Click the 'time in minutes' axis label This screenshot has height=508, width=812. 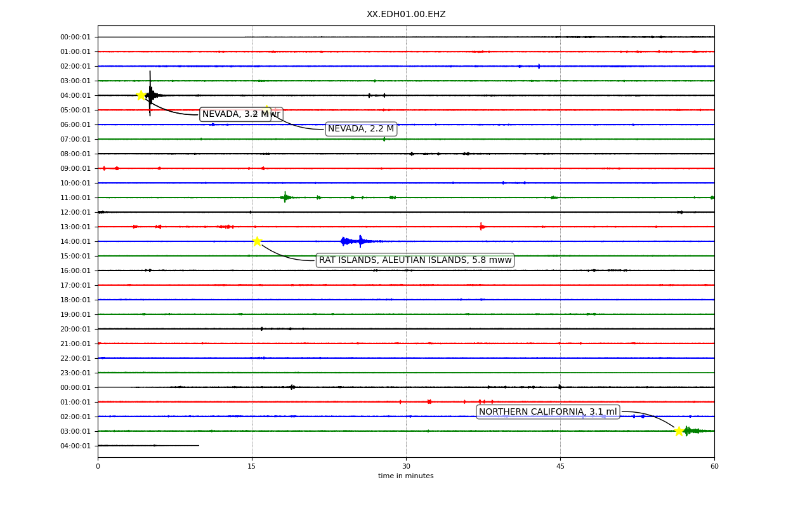(x=406, y=476)
